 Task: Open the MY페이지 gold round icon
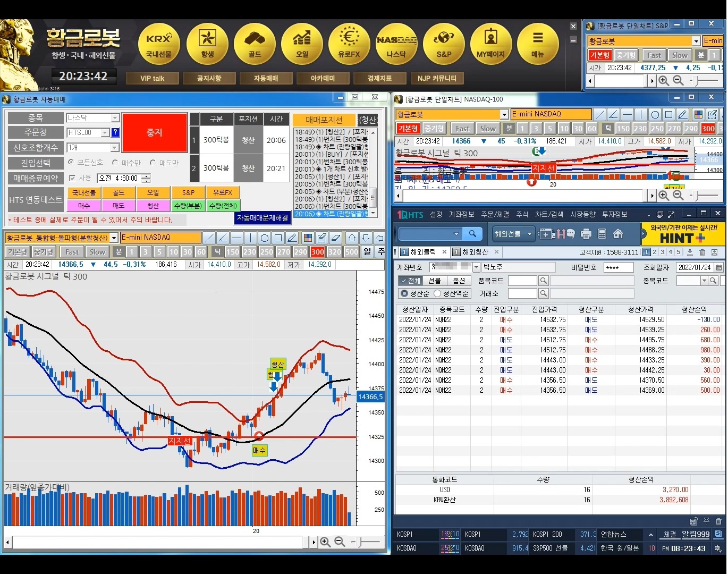491,44
